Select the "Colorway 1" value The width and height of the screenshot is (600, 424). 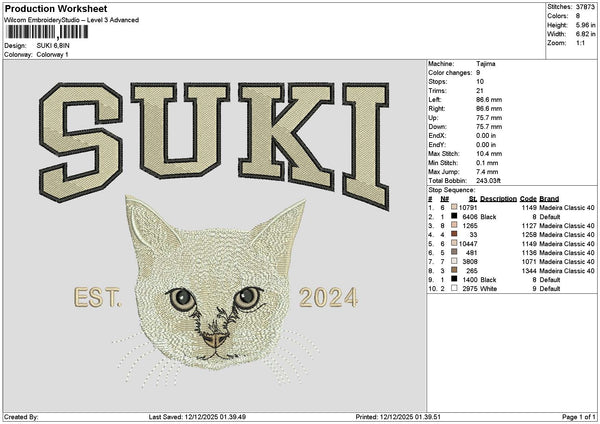coord(52,55)
